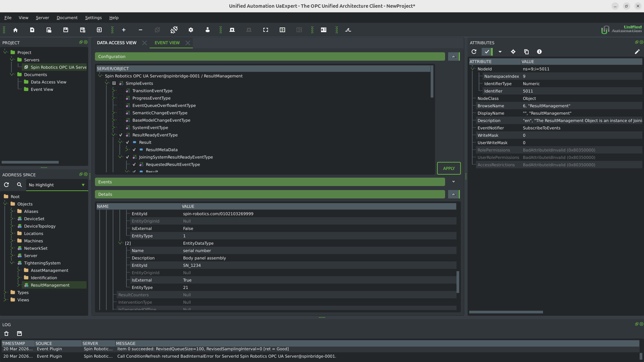Click the exit arrow icon in the toolbar

pyautogui.click(x=99, y=30)
